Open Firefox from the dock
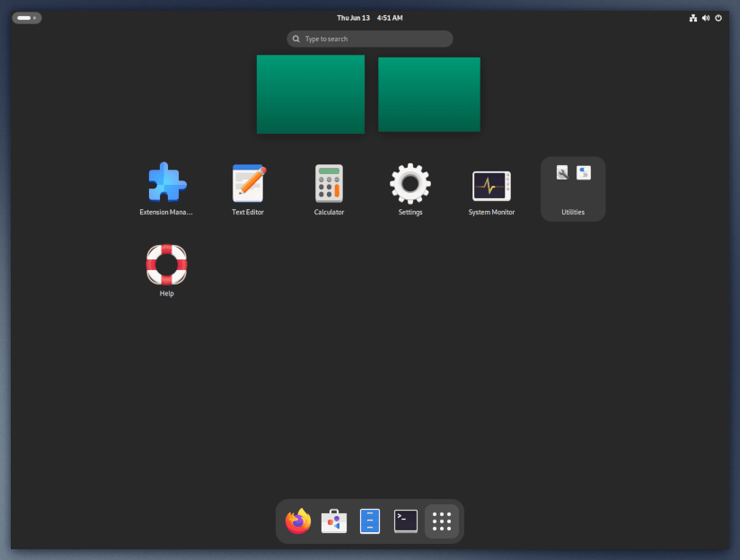 298,521
